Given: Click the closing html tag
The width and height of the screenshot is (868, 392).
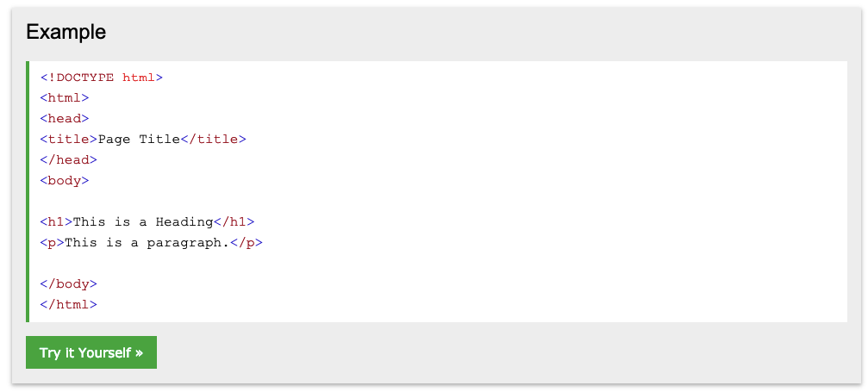Looking at the screenshot, I should [x=69, y=304].
